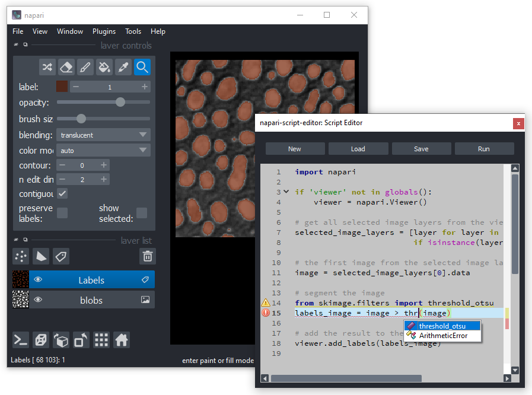Activate the pan/zoom magnifier tool
This screenshot has width=532, height=395.
142,67
